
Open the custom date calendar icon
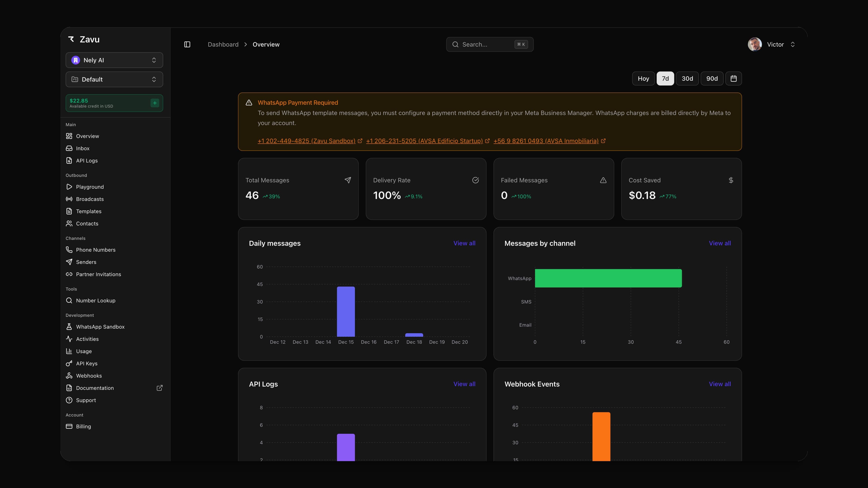pyautogui.click(x=734, y=78)
